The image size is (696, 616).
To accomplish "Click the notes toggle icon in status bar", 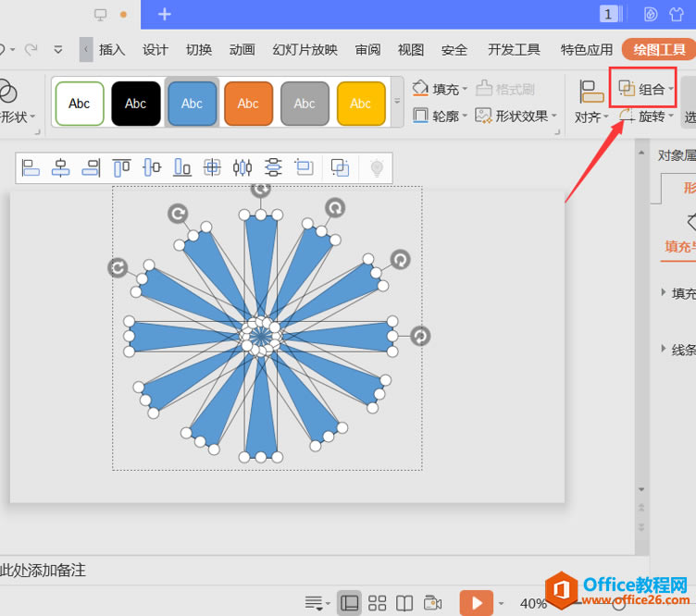I will click(314, 603).
